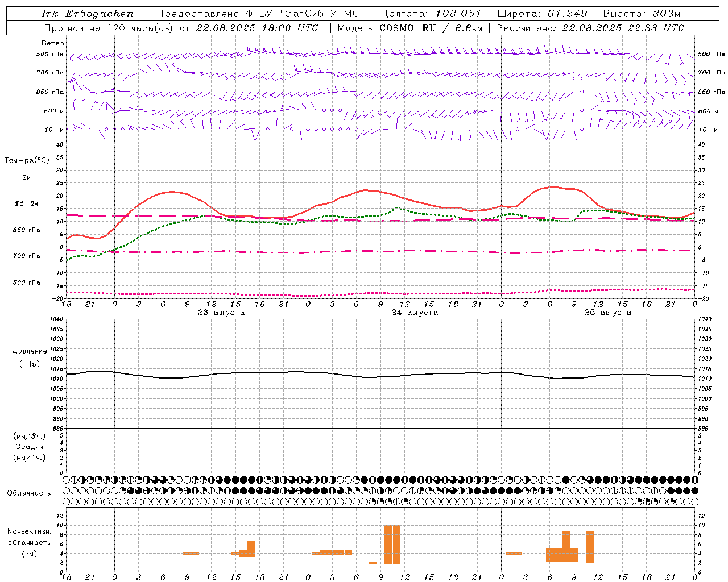
Task: Click the 'Осадки' precipitation label
Action: click(x=30, y=447)
